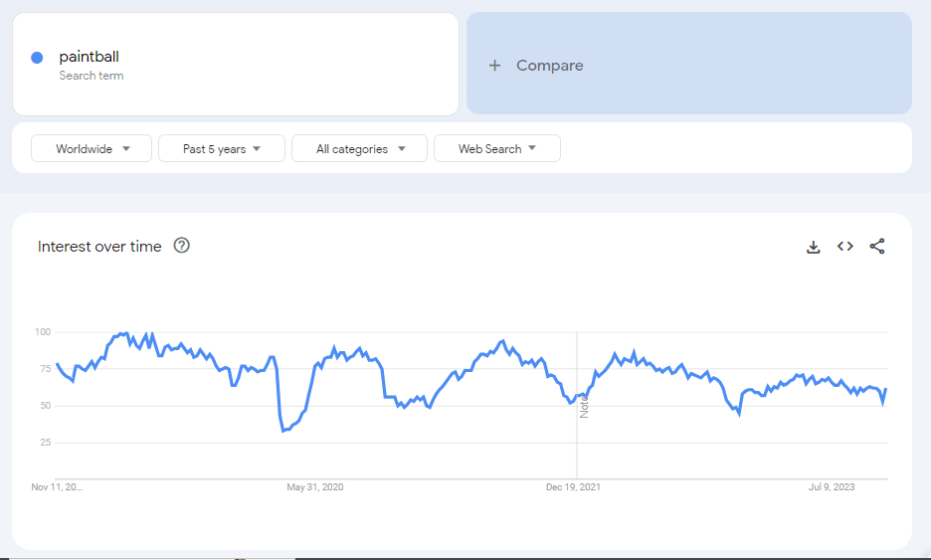Open the Web Search type dropdown
Screen dimensions: 931x560
pos(497,148)
